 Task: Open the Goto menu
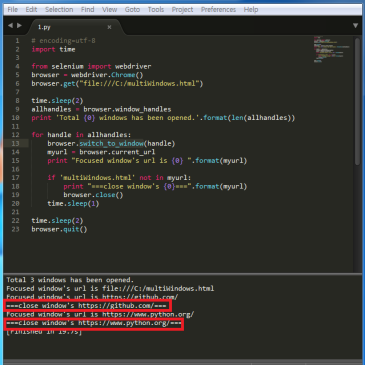tap(132, 10)
